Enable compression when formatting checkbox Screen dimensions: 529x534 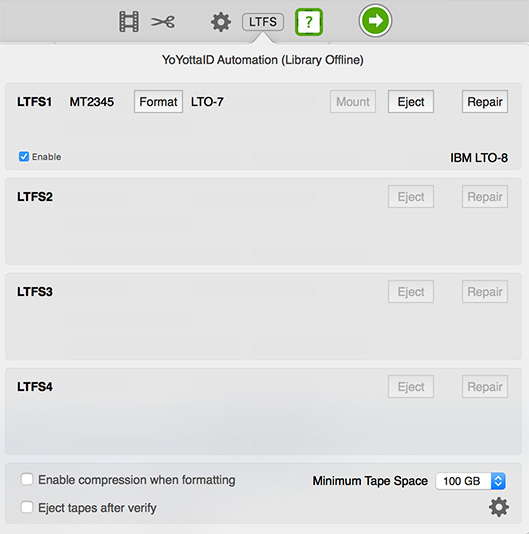pyautogui.click(x=27, y=479)
